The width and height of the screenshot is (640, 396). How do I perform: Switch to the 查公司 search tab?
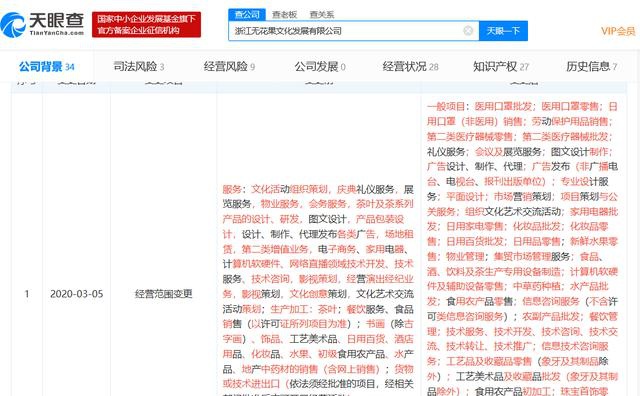pyautogui.click(x=247, y=15)
